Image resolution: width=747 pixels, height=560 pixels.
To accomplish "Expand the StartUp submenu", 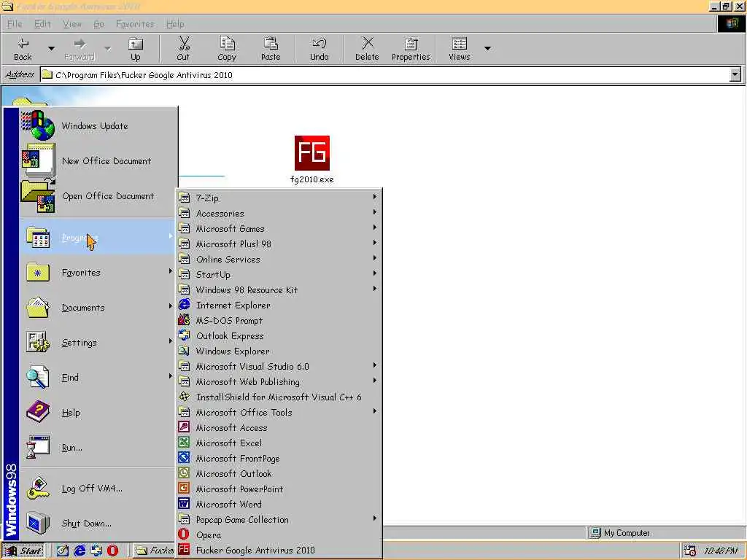I will coord(279,274).
